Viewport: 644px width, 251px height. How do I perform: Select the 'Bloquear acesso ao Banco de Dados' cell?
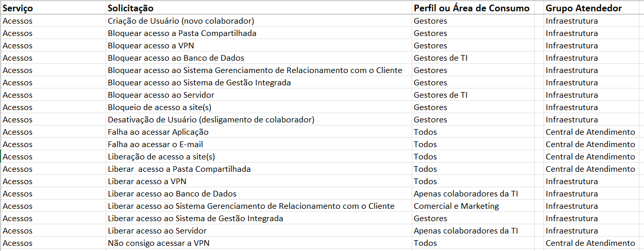176,58
